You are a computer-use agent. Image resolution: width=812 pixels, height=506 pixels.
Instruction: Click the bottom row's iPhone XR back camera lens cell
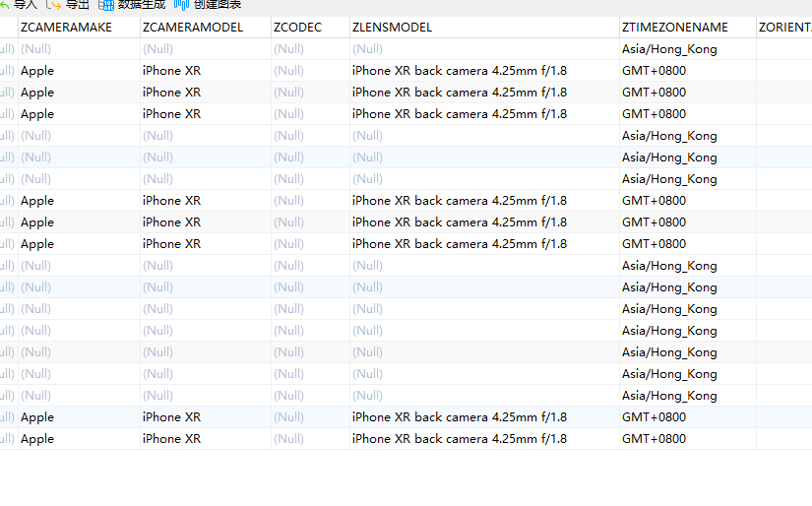pos(484,439)
